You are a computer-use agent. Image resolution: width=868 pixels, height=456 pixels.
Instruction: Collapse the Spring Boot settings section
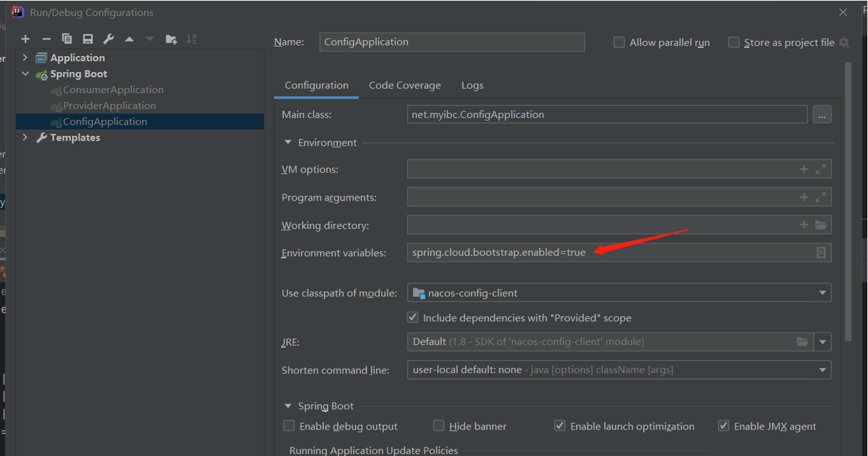288,406
